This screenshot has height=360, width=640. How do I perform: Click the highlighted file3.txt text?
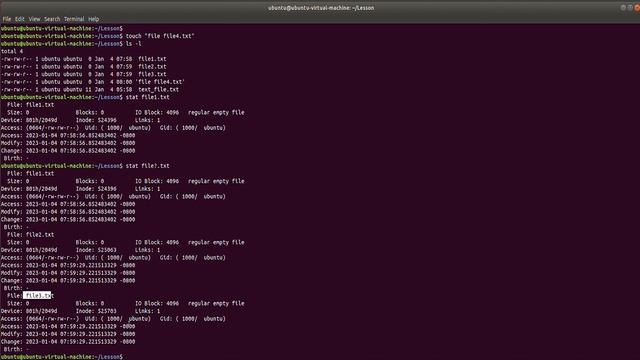[x=38, y=296]
